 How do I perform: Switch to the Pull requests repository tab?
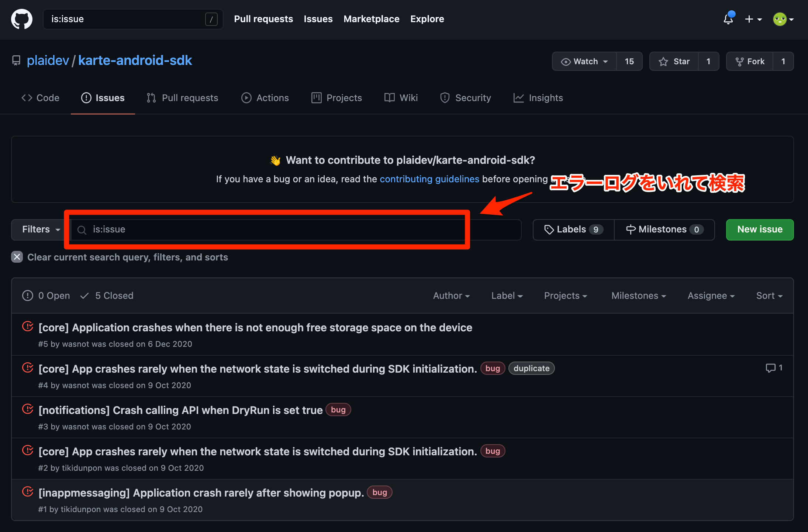(x=182, y=98)
